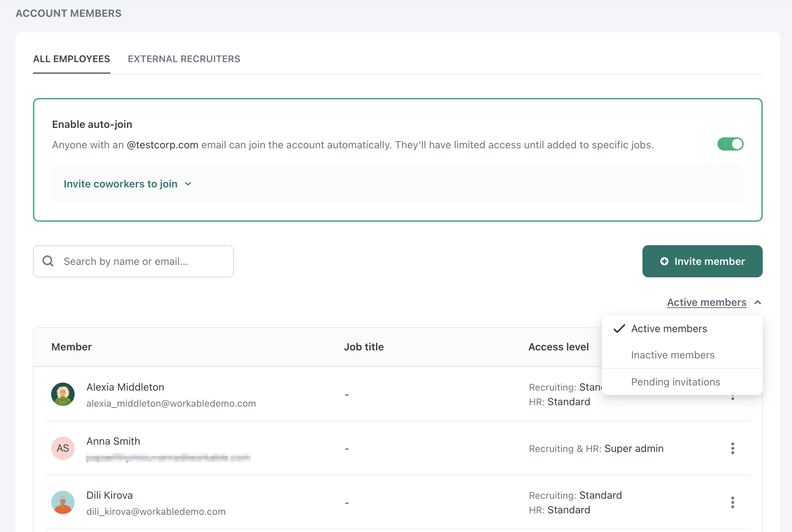Choose Inactive members from the dropdown

(672, 355)
